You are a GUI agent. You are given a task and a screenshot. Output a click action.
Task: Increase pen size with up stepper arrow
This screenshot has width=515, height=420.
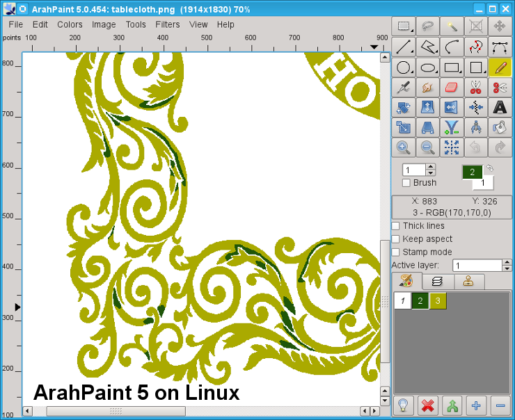tap(431, 167)
